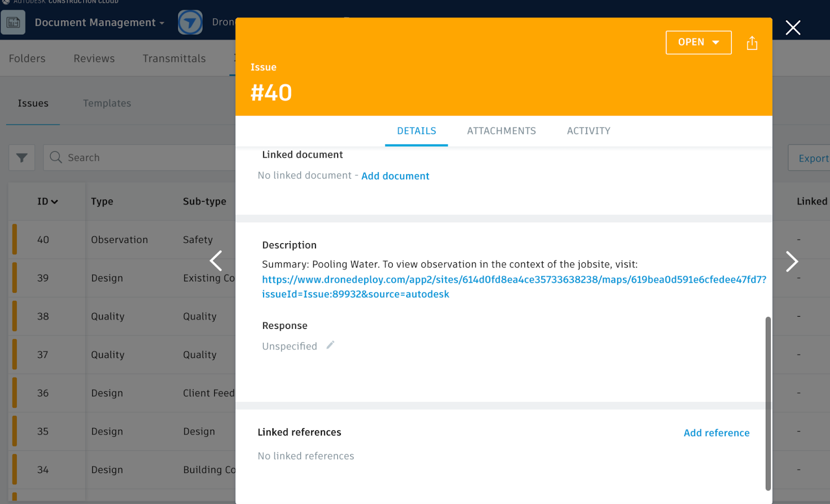
Task: Switch to the Attachments tab
Action: tap(501, 131)
